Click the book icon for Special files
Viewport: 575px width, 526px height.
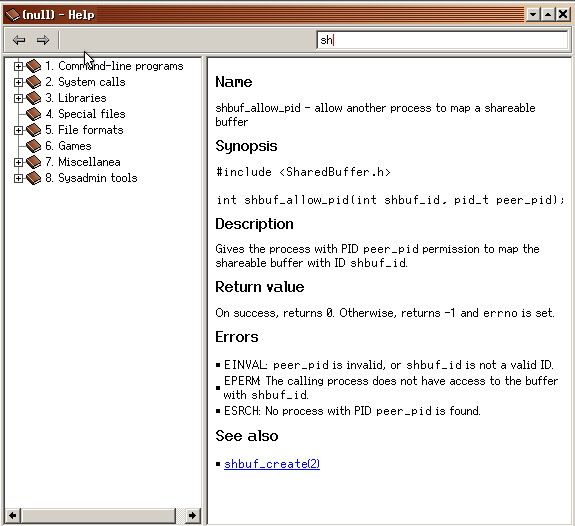click(x=33, y=114)
